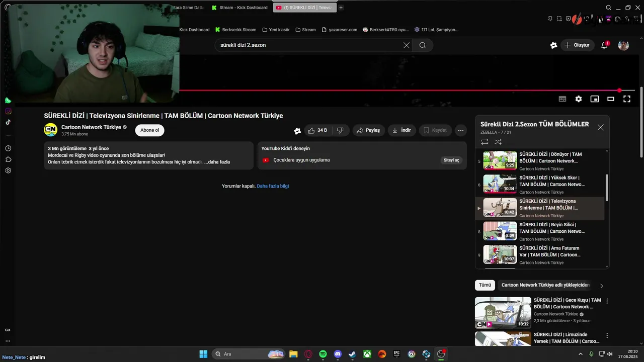Click the sparkle icon next to Oluştur
Screen dimensions: 644x362
(553, 45)
